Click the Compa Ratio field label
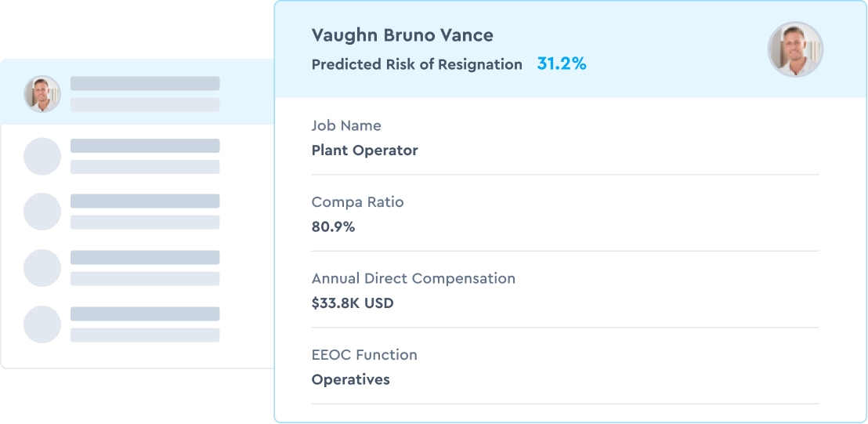Image resolution: width=868 pixels, height=424 pixels. coord(358,202)
